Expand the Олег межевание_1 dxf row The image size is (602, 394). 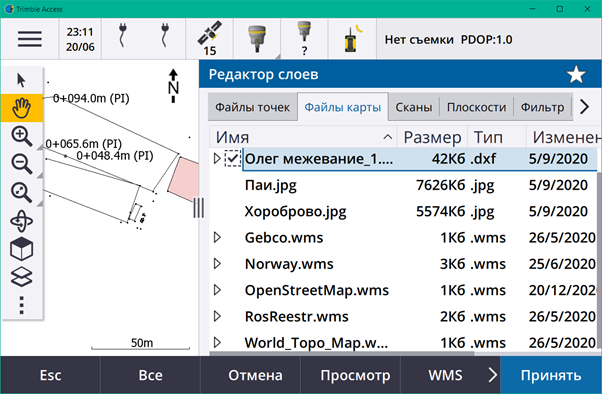(217, 158)
